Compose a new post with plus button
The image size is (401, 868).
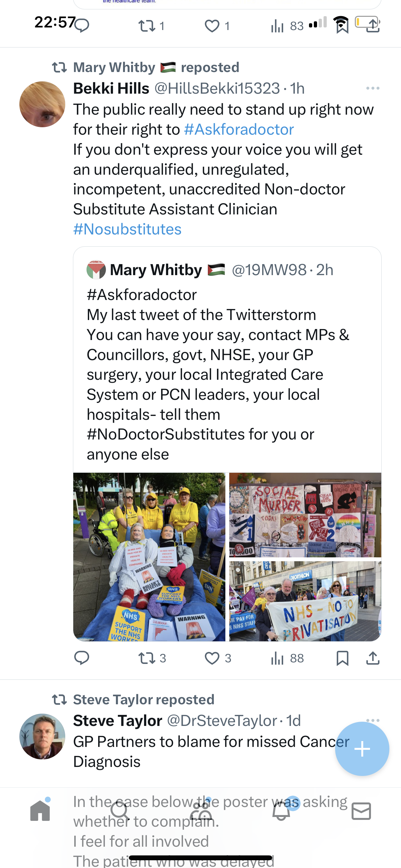[x=362, y=749]
